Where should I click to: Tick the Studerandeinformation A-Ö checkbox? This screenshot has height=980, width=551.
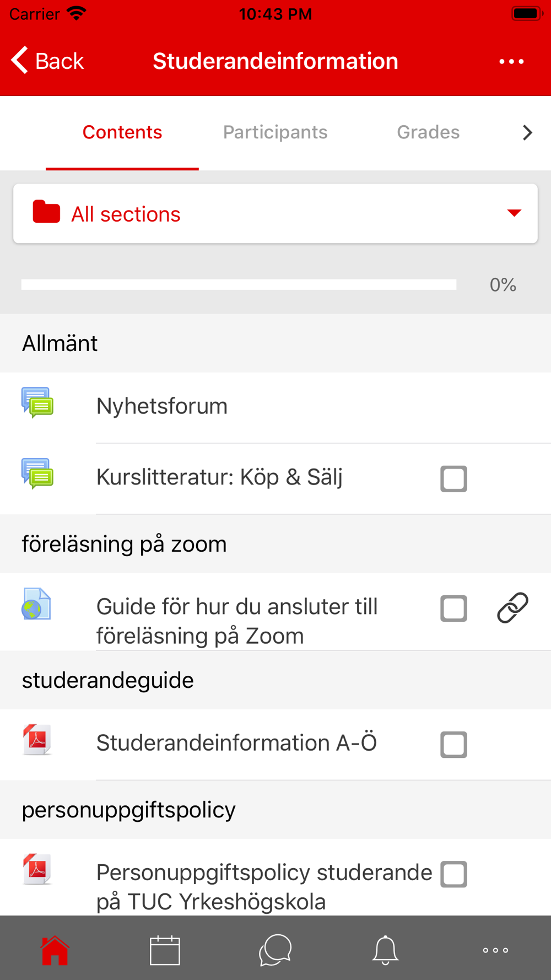tap(453, 745)
